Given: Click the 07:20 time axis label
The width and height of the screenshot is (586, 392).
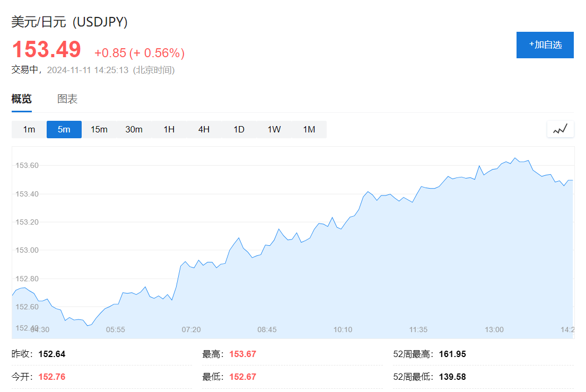Looking at the screenshot, I should click(191, 329).
